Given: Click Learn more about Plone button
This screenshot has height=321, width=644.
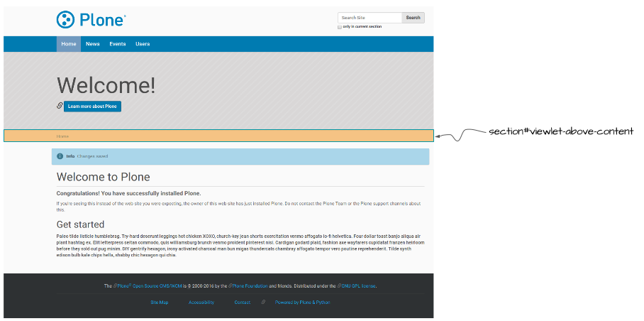Looking at the screenshot, I should (x=92, y=107).
